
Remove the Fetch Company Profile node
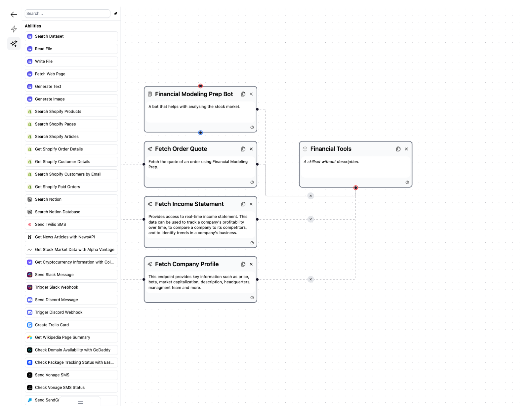click(251, 264)
